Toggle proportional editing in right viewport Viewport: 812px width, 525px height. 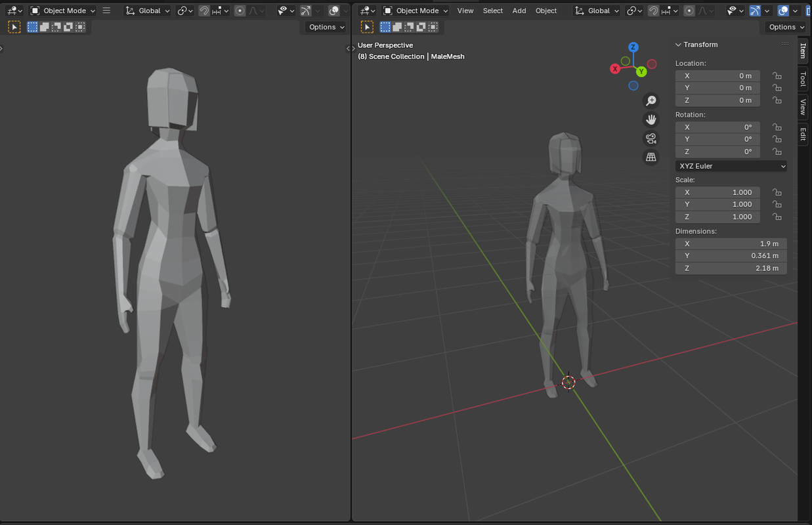pyautogui.click(x=689, y=10)
